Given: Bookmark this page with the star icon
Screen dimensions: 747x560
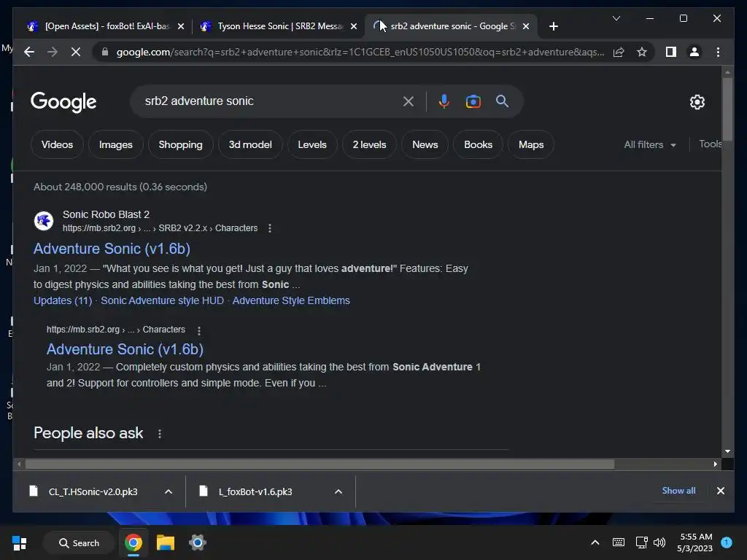Looking at the screenshot, I should (642, 52).
